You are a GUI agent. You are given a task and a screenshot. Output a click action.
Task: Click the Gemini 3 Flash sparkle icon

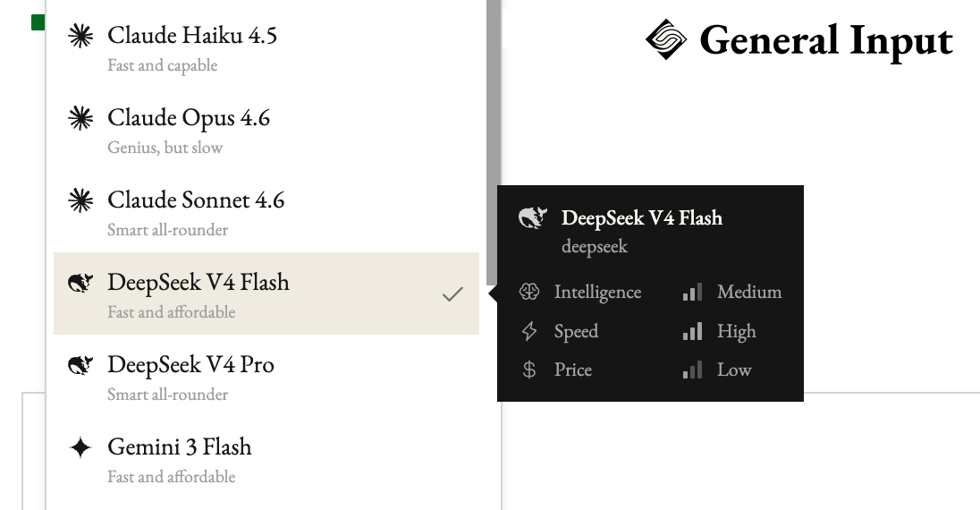coord(81,447)
